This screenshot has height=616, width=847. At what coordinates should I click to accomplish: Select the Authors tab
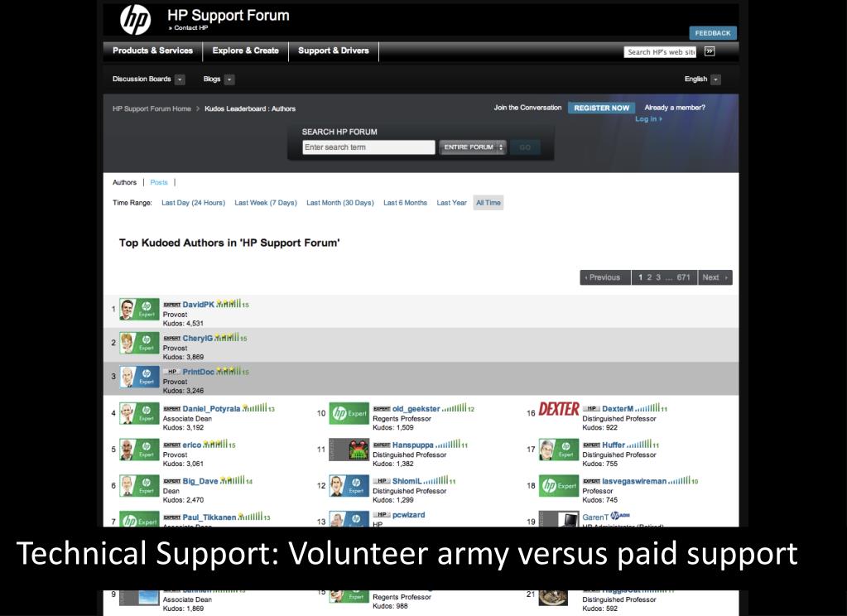coord(124,183)
